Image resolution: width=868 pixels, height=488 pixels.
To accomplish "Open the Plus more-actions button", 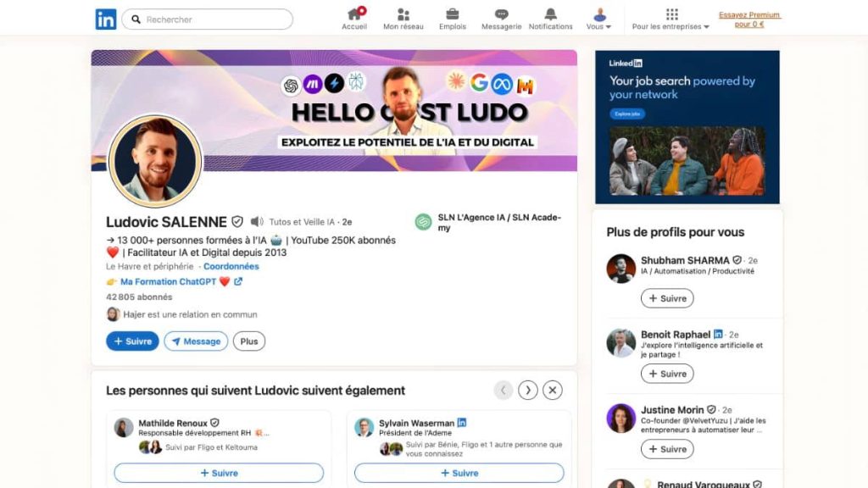I will (249, 341).
